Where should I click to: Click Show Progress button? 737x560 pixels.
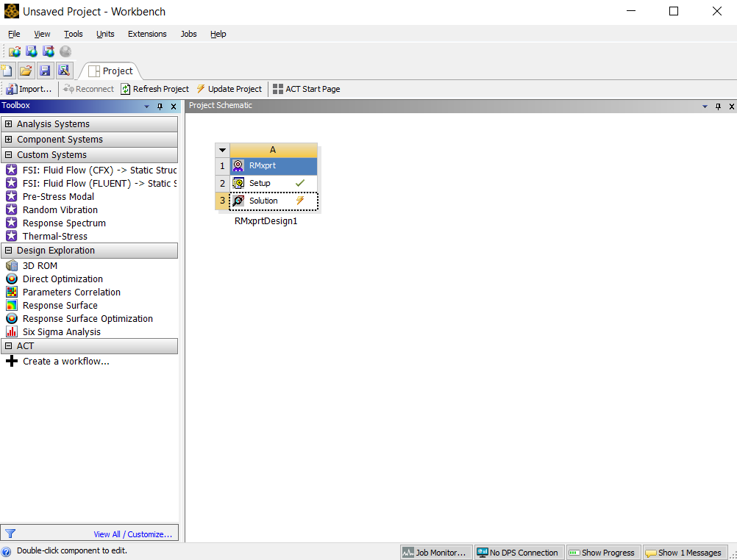pos(602,553)
